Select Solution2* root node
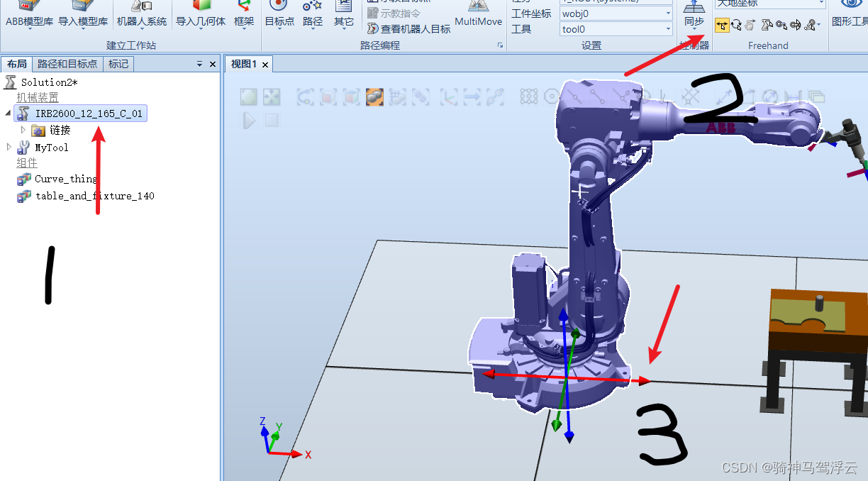The height and width of the screenshot is (481, 868). [x=40, y=82]
